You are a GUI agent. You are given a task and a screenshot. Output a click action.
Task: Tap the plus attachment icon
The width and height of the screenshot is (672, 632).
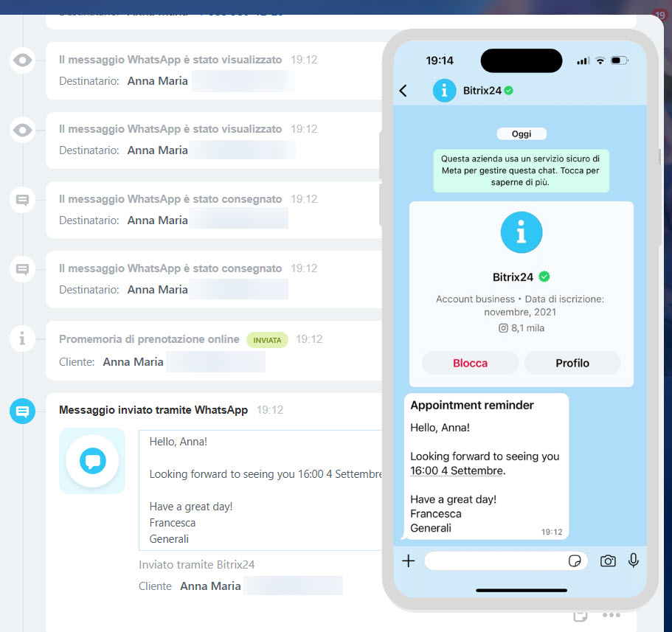tap(408, 561)
